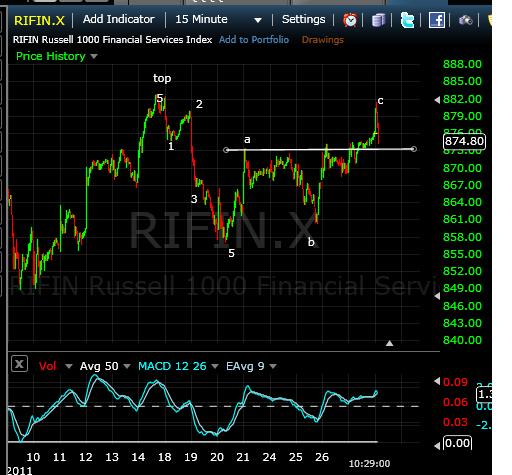This screenshot has width=512, height=475.
Task: Open the Drawings link
Action: (322, 40)
